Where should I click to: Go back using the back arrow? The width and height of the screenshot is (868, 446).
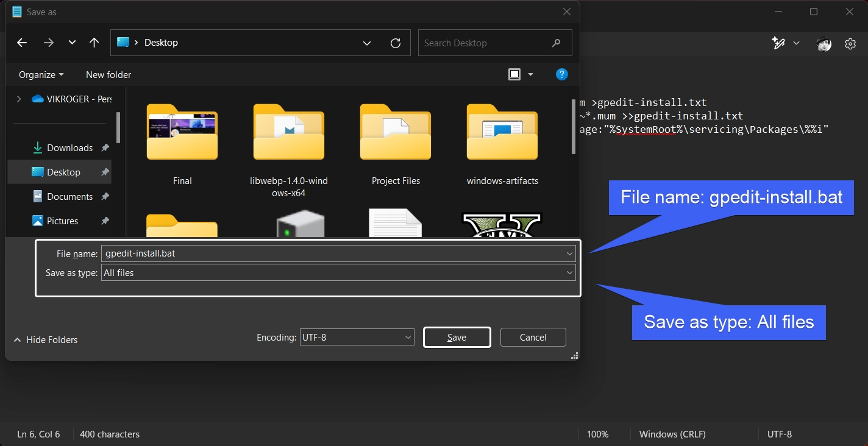coord(22,43)
